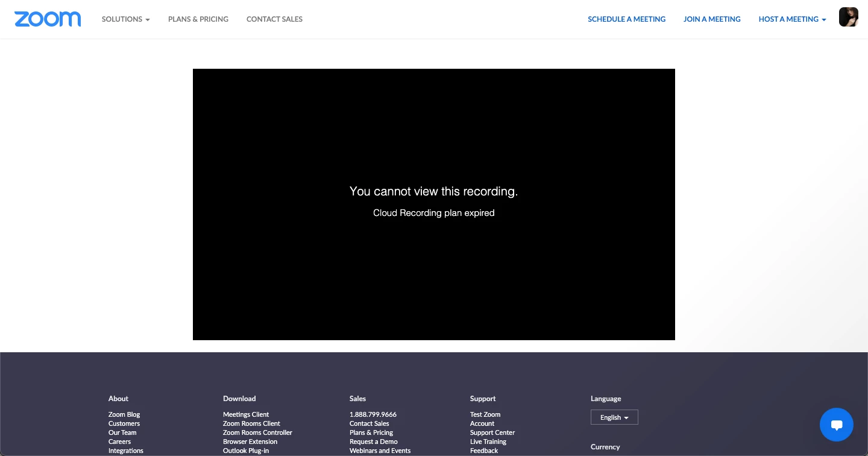Image resolution: width=868 pixels, height=456 pixels.
Task: Open Outlook Plug-in footer link
Action: (246, 451)
